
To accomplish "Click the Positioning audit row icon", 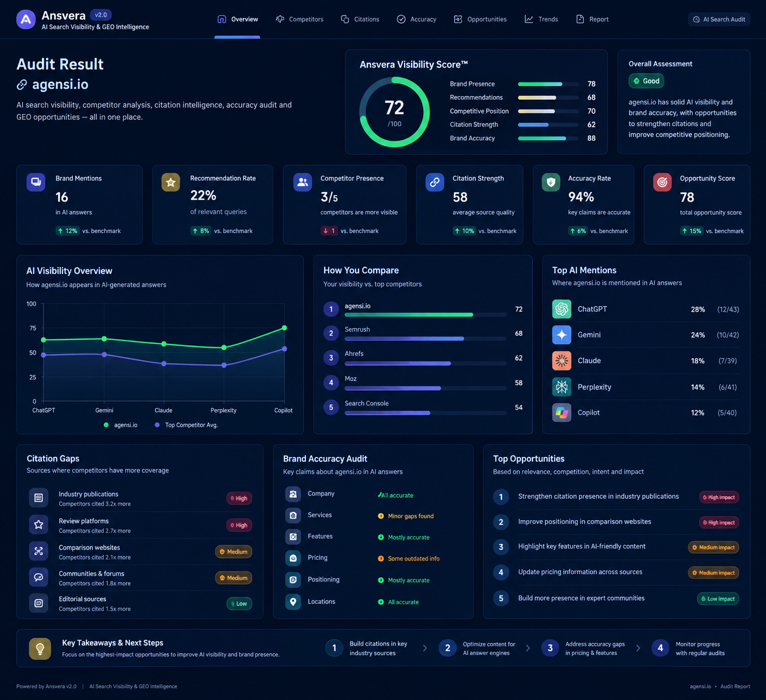I will pos(293,580).
